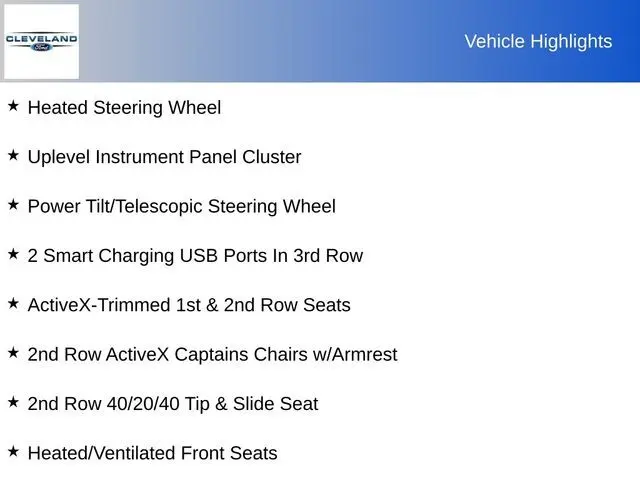The image size is (640, 480).
Task: Select the Vehicle Highlights header title
Action: coord(538,41)
